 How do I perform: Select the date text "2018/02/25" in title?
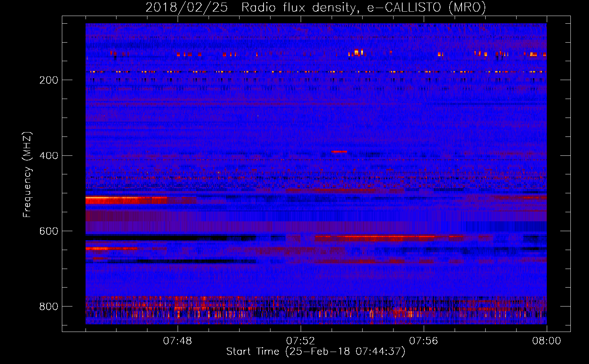[x=187, y=7]
